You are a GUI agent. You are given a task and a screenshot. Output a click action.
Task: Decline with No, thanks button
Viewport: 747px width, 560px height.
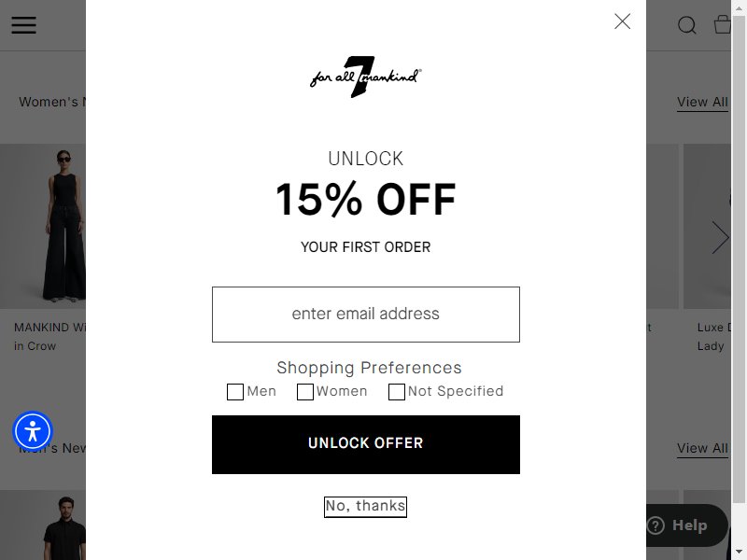pos(365,506)
